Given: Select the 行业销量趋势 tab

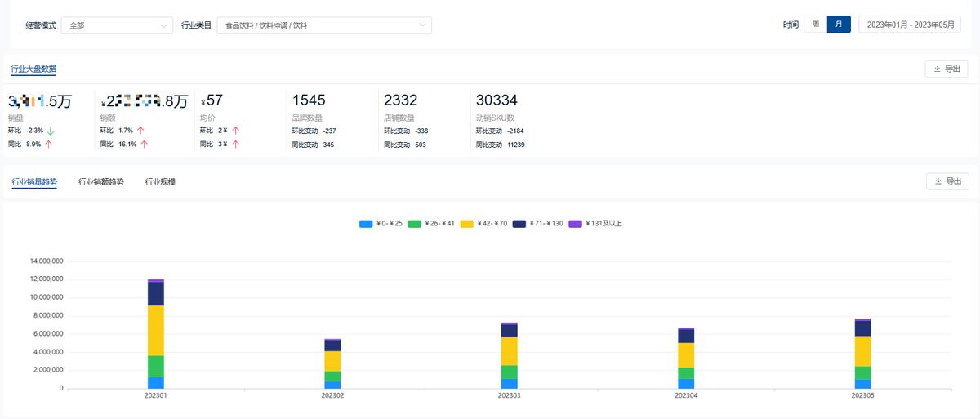Looking at the screenshot, I should click(x=34, y=182).
